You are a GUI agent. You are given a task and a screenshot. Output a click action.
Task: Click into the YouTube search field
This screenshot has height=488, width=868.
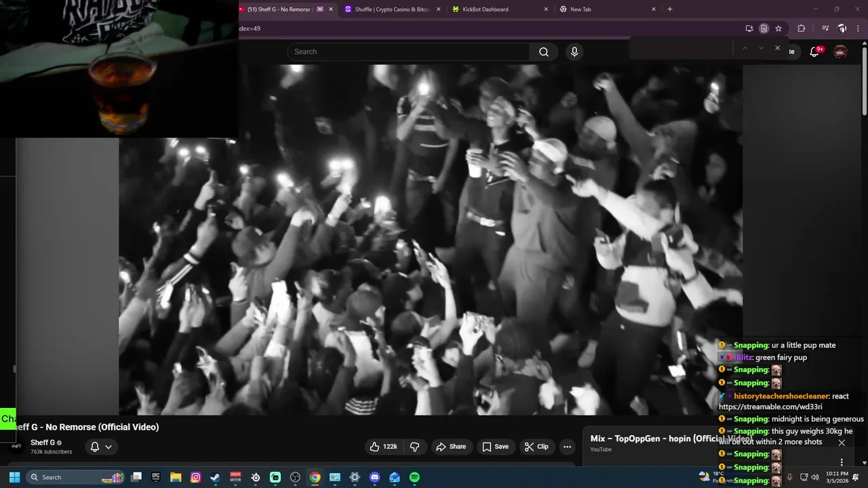[x=408, y=52]
